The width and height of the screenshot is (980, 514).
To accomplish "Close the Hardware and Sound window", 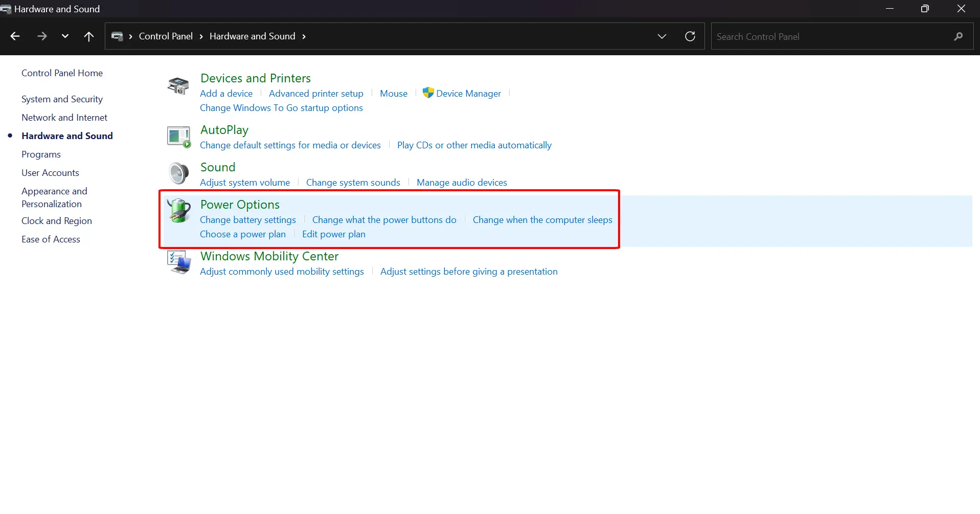I will tap(961, 9).
